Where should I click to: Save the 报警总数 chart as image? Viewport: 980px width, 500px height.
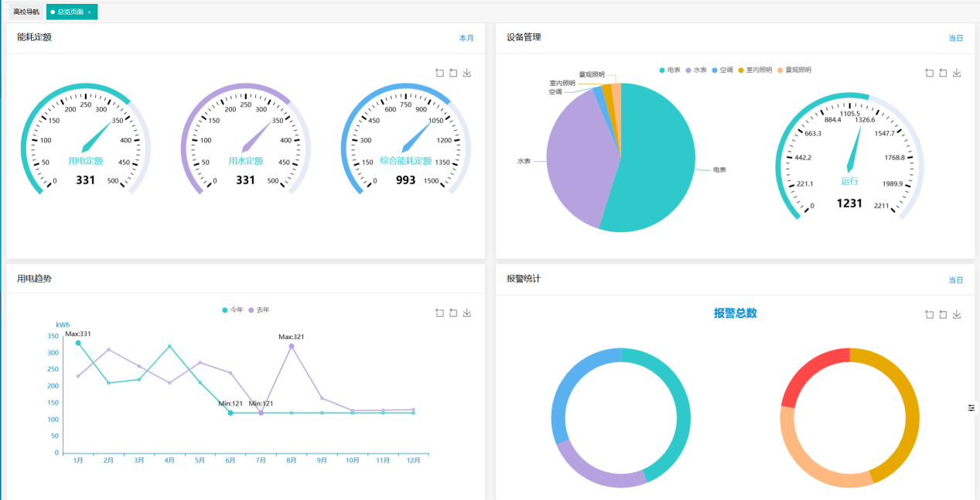click(x=957, y=314)
